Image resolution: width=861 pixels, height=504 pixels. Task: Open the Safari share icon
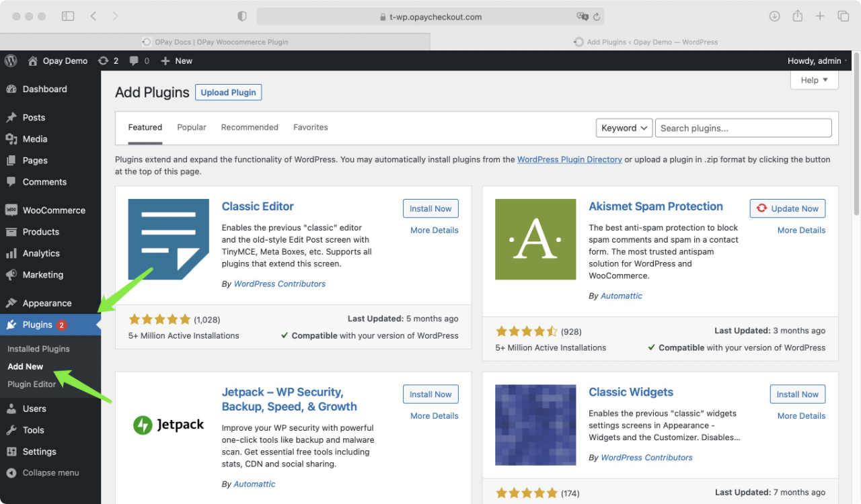pyautogui.click(x=798, y=16)
